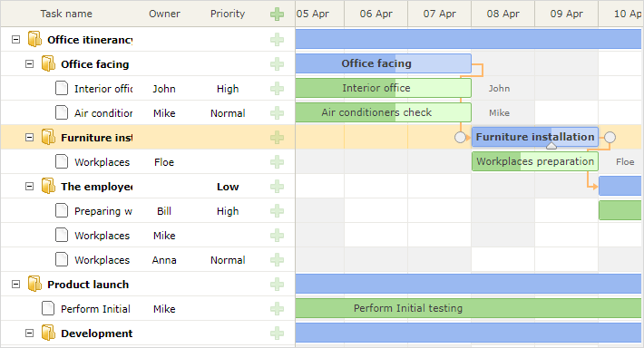Viewport: 644px width, 348px height.
Task: Add subtask to Product launch row
Action: (277, 285)
